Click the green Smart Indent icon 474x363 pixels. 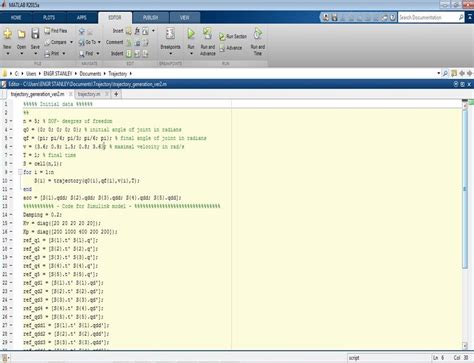tap(129, 53)
